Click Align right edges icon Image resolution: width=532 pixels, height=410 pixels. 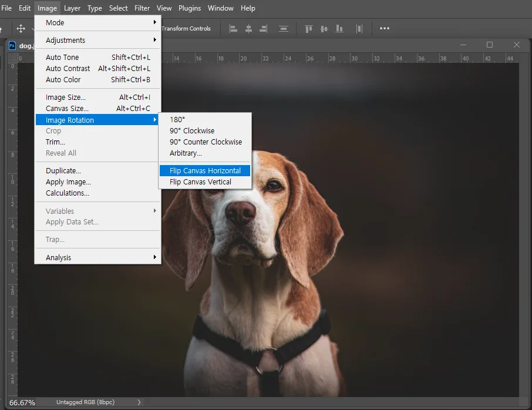coord(264,29)
